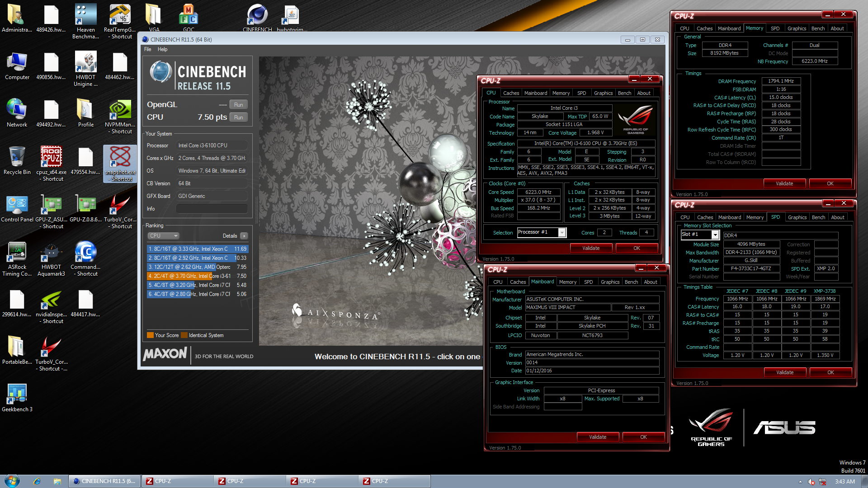Open Memory tab in CPU-Z Mainboard window
The image size is (868, 488).
pos(568,282)
